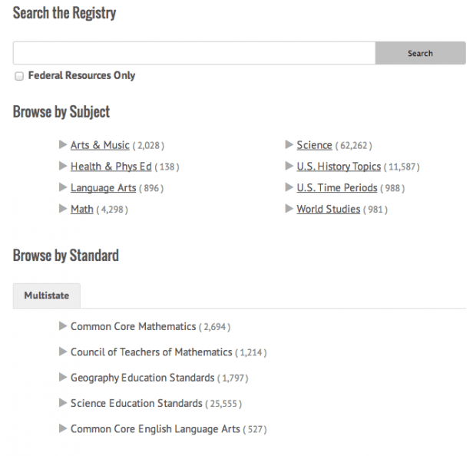Click inside the registry search field
This screenshot has width=476, height=456.
tap(193, 53)
